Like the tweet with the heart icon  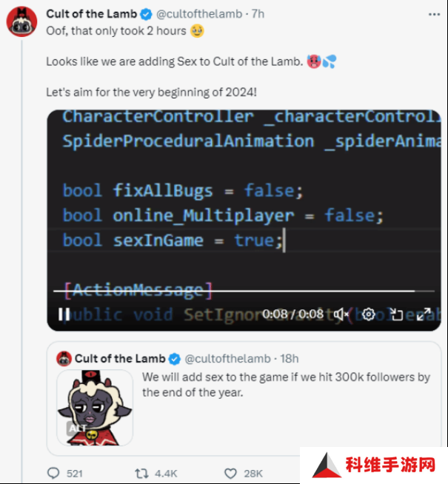[x=230, y=473]
